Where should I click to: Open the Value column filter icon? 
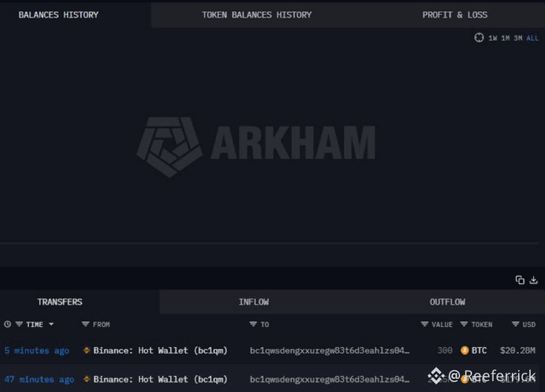coord(424,325)
